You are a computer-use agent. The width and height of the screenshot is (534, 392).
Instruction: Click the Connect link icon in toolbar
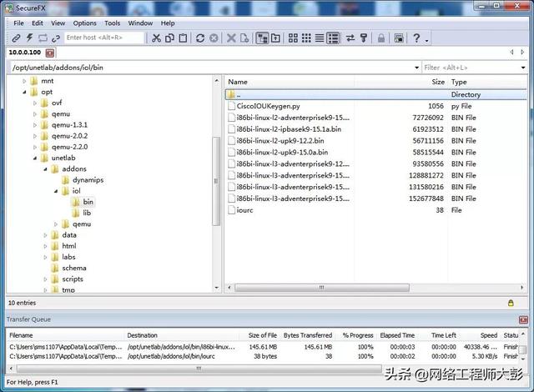(x=16, y=38)
